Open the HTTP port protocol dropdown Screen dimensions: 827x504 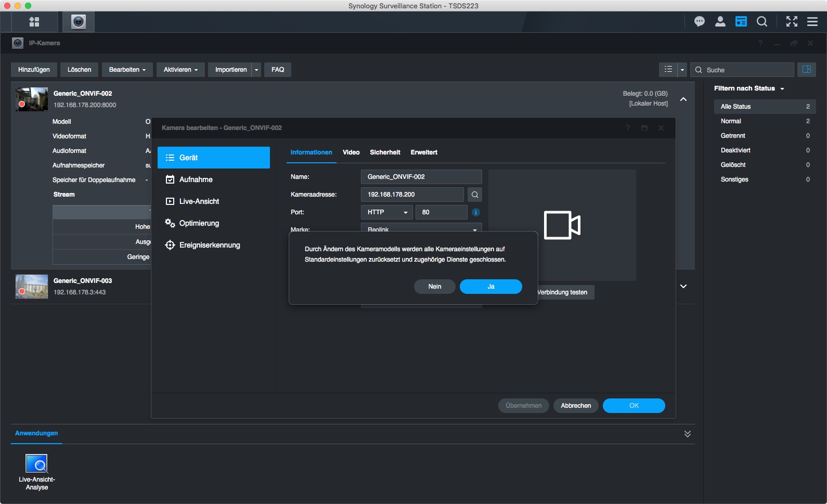(x=386, y=212)
